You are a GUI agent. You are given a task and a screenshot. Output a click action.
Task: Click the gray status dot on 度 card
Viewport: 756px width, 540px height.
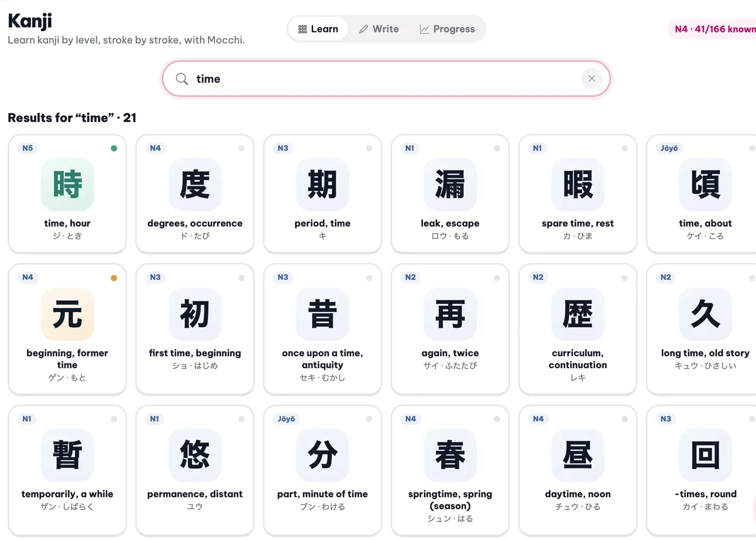(x=241, y=148)
